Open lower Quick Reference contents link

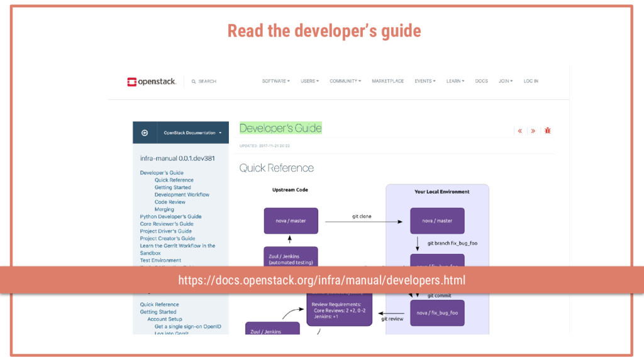(159, 305)
